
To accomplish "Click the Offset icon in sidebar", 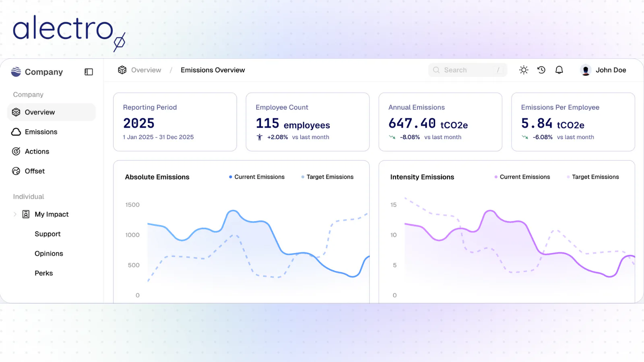I will (16, 171).
